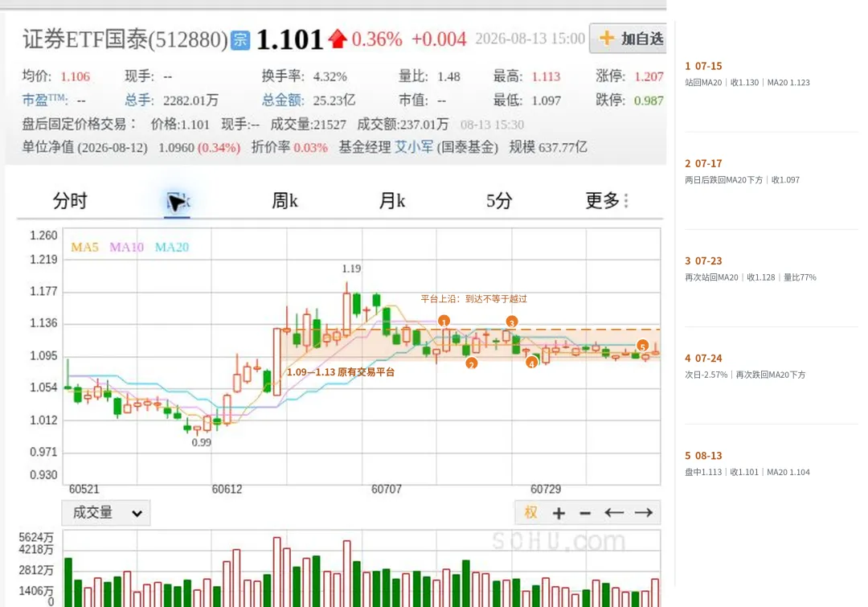Click the 最高 value 1.113
The image size is (868, 607).
coord(546,76)
